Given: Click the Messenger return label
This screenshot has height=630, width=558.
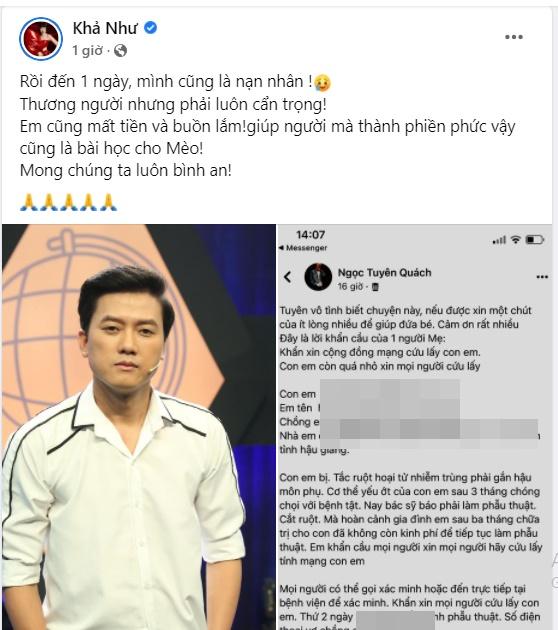Looking at the screenshot, I should (303, 248).
